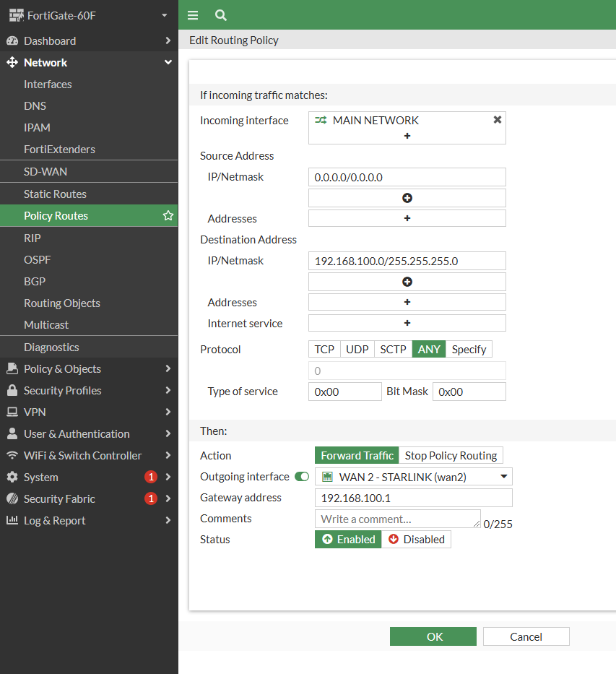Screen dimensions: 616x674
Task: Add another source IP/Netmask with plus circle
Action: (x=407, y=198)
